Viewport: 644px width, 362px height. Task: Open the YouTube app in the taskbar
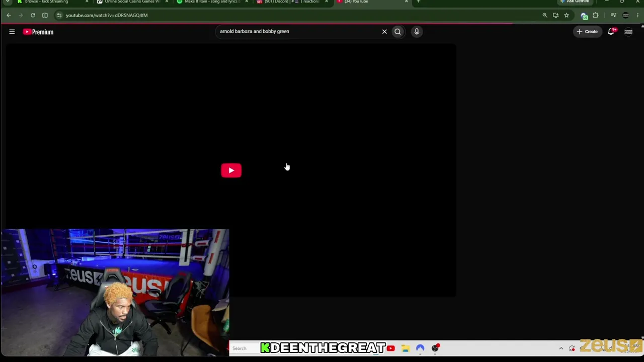391,348
